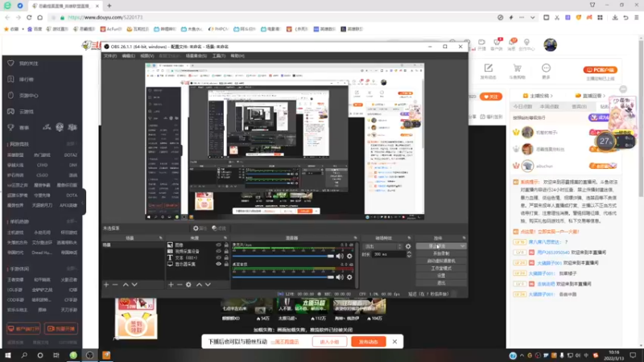Click the Properties gear button above scenes
The width and height of the screenshot is (644, 362).
[x=200, y=228]
